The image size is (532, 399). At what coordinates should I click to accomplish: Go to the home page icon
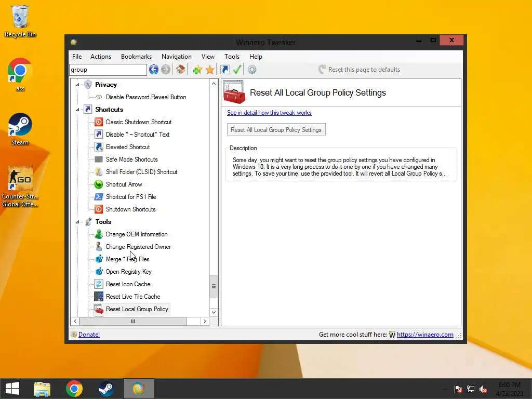(180, 70)
